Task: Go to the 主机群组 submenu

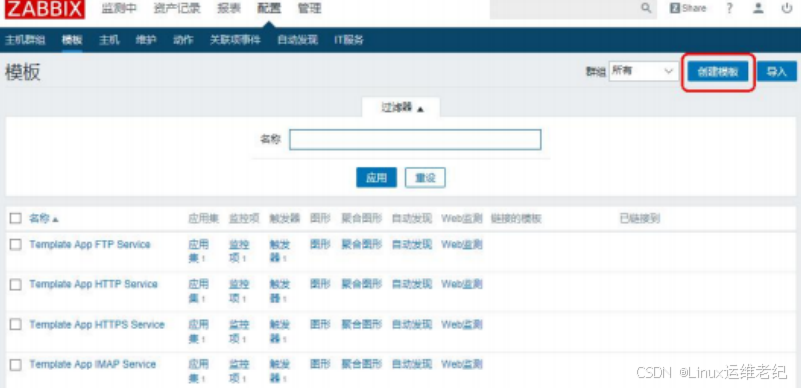Action: click(x=25, y=40)
